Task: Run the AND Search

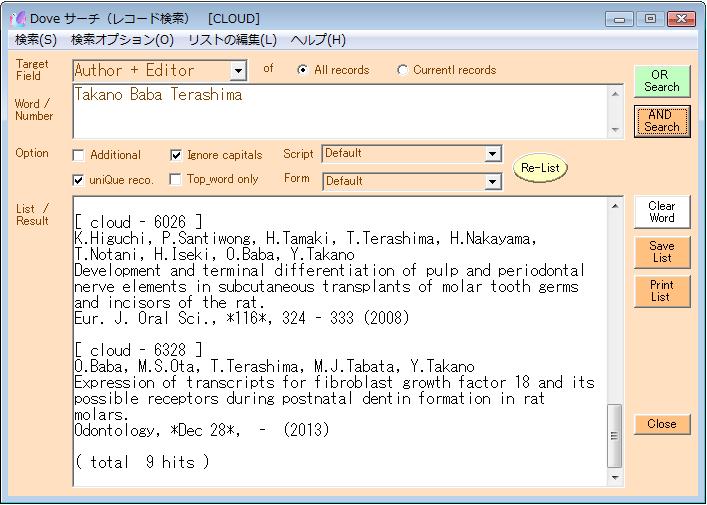Action: pyautogui.click(x=661, y=121)
